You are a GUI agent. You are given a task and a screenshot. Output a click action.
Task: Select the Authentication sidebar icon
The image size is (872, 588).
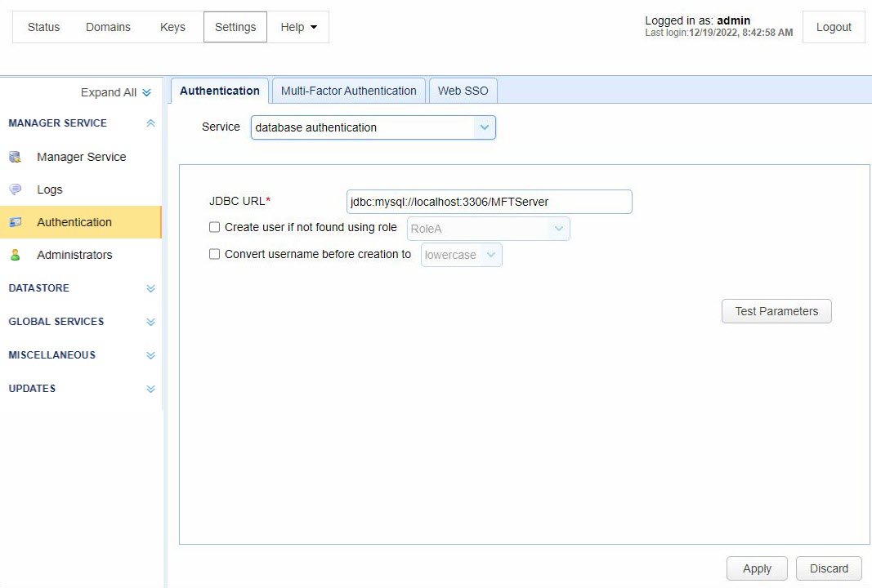click(x=16, y=222)
